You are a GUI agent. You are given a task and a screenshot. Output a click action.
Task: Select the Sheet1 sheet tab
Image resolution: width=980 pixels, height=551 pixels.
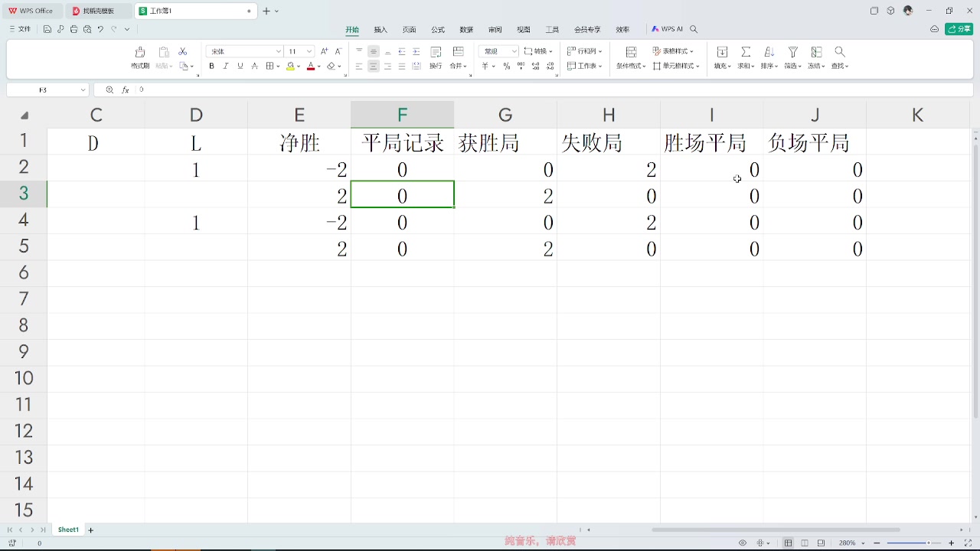tap(68, 530)
